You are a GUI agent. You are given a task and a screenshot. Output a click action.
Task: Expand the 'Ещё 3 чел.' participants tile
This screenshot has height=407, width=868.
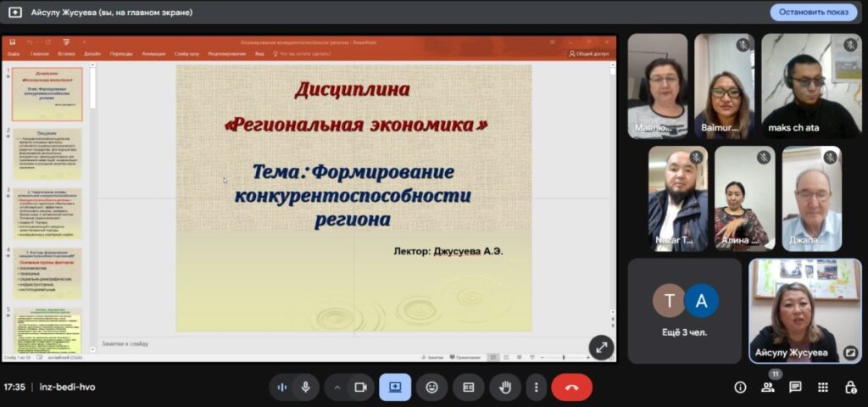684,310
